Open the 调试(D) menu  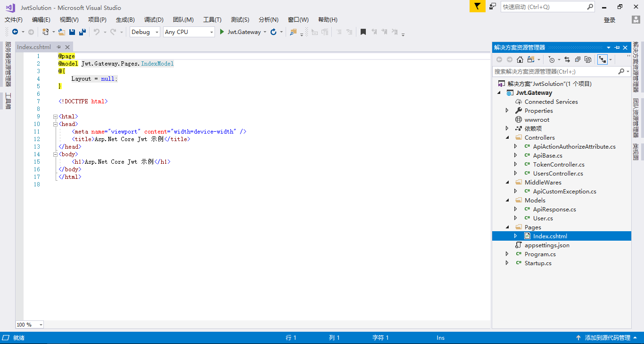click(154, 19)
